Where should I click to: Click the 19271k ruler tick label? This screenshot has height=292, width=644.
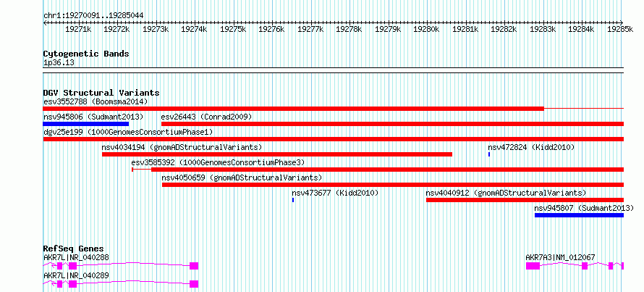78,29
